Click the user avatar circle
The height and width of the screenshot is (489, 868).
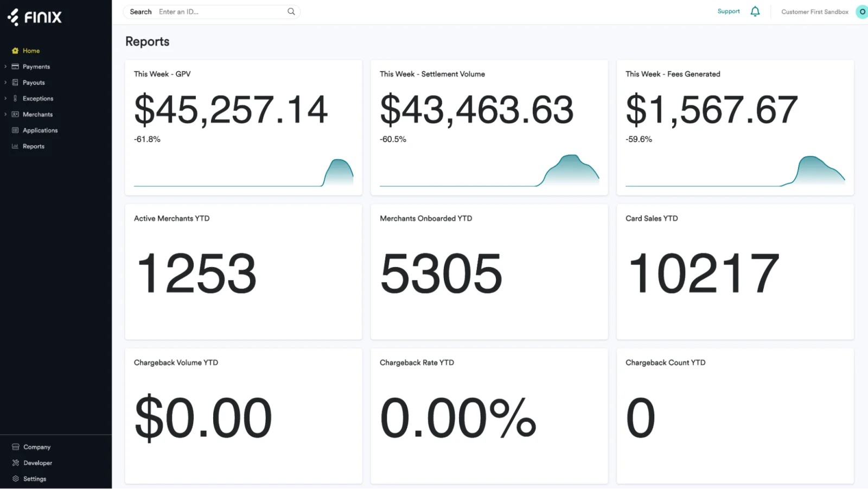(x=862, y=11)
